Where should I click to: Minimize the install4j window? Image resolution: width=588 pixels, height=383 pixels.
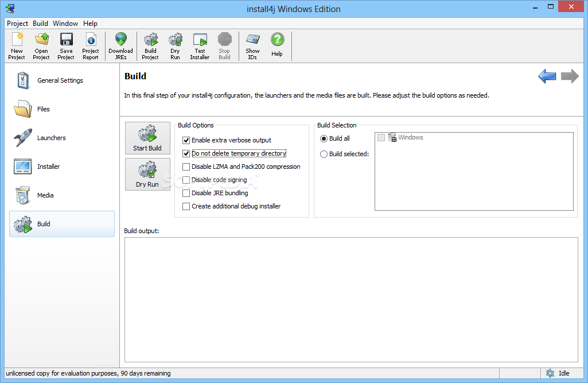(535, 7)
